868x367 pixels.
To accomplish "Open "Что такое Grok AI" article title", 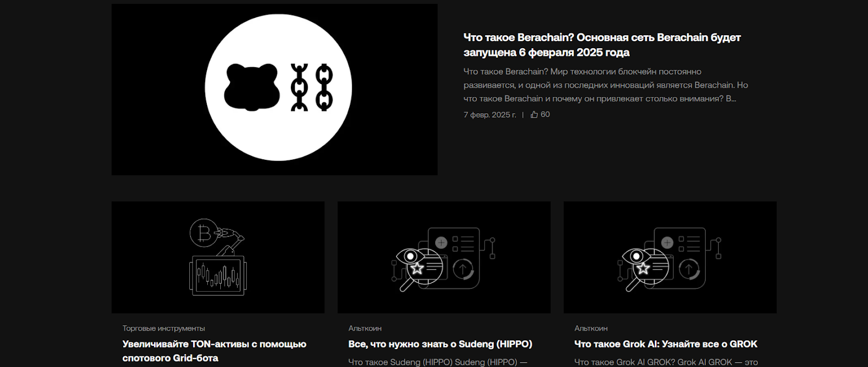I will pos(666,344).
